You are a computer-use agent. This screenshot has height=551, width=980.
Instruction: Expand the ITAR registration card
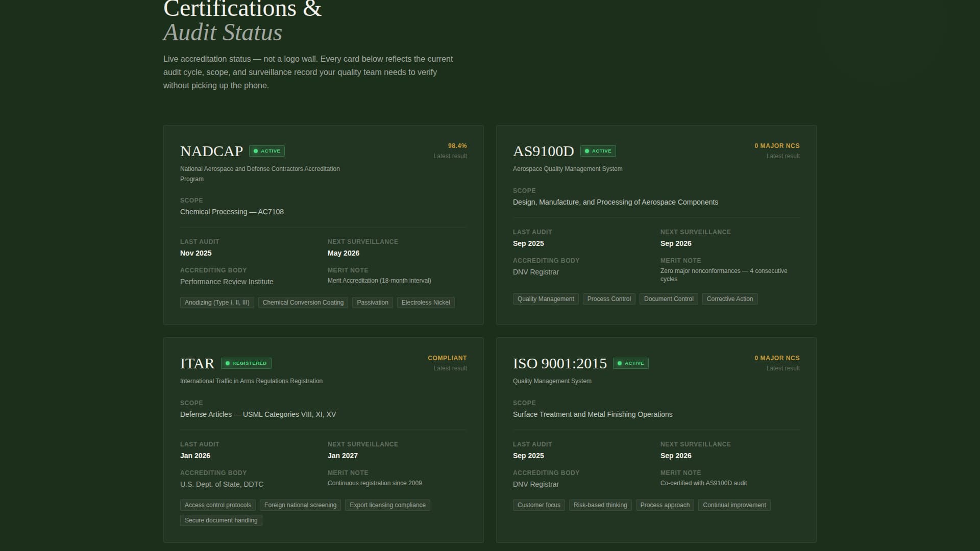323,439
